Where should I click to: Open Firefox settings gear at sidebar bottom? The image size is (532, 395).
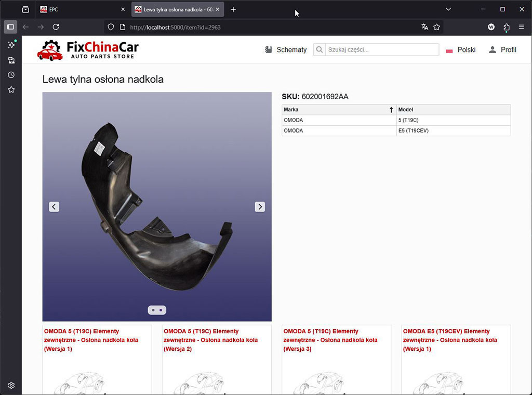click(x=11, y=385)
